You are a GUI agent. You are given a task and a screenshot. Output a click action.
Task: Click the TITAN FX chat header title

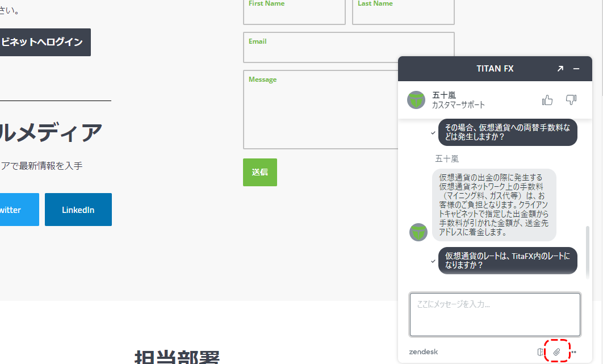tap(495, 69)
